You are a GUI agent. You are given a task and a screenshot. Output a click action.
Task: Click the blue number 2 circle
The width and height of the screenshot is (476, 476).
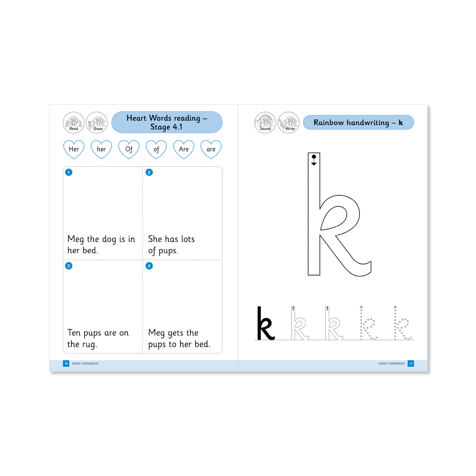pos(149,172)
